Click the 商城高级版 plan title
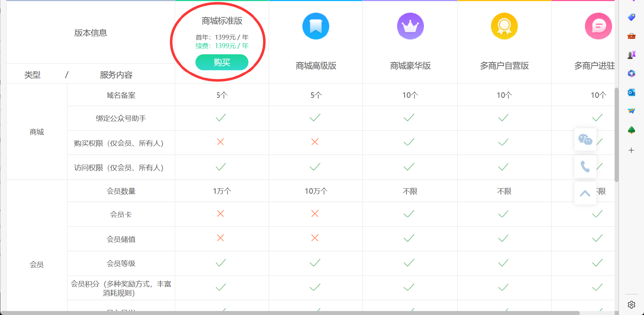Viewport: 644px width, 315px height. pos(316,66)
